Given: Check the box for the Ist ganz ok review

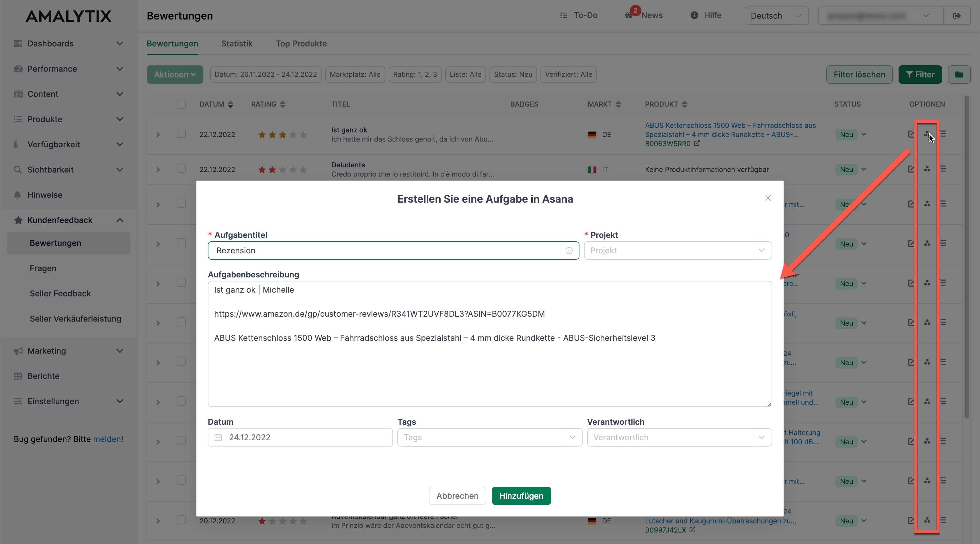Looking at the screenshot, I should point(181,134).
